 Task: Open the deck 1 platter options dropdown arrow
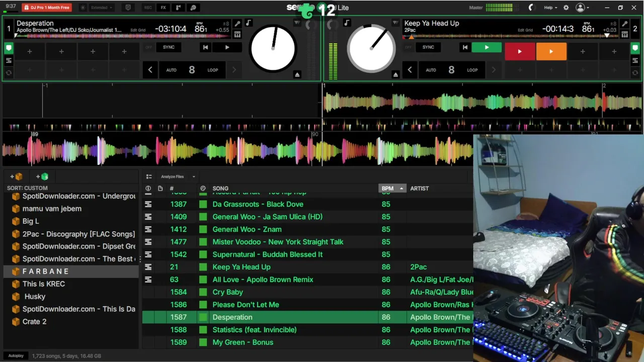pyautogui.click(x=297, y=23)
